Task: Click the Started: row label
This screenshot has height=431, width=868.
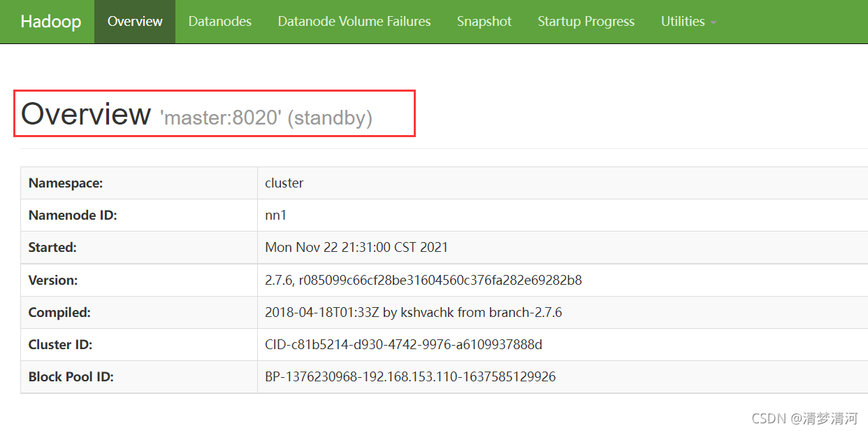Action: (x=52, y=248)
